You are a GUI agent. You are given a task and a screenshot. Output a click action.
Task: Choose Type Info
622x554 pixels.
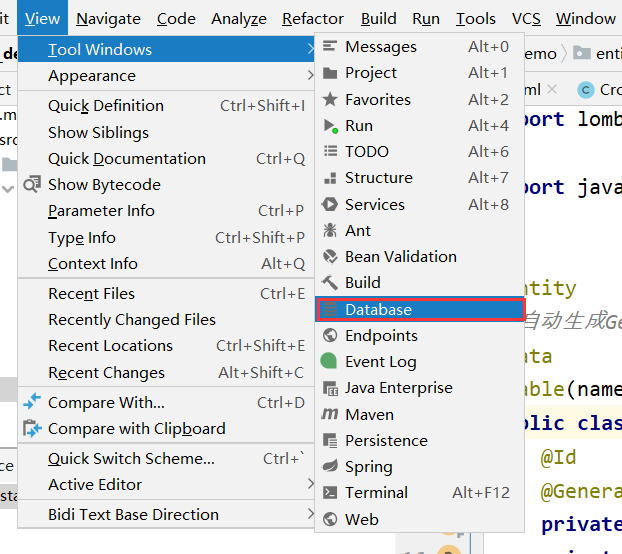166,238
